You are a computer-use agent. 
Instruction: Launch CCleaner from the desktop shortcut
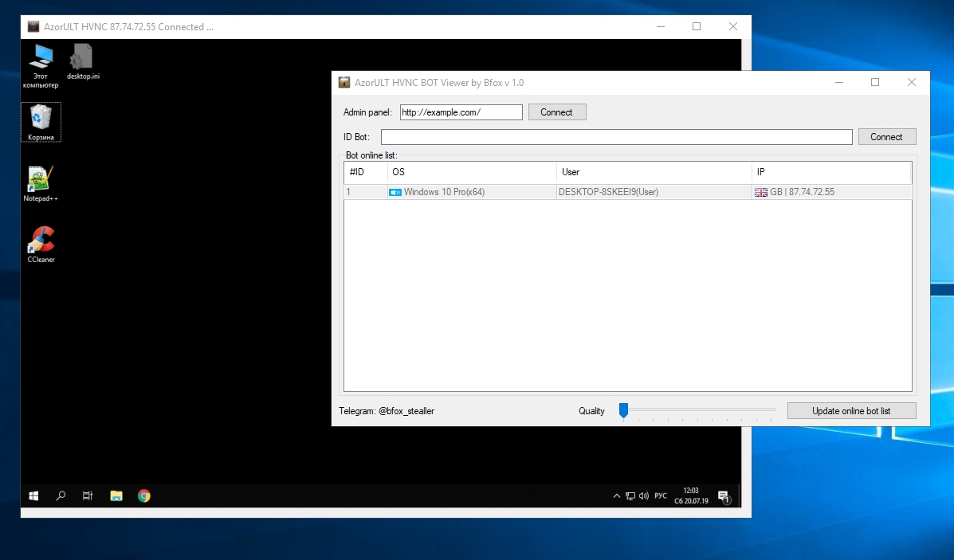[x=41, y=242]
